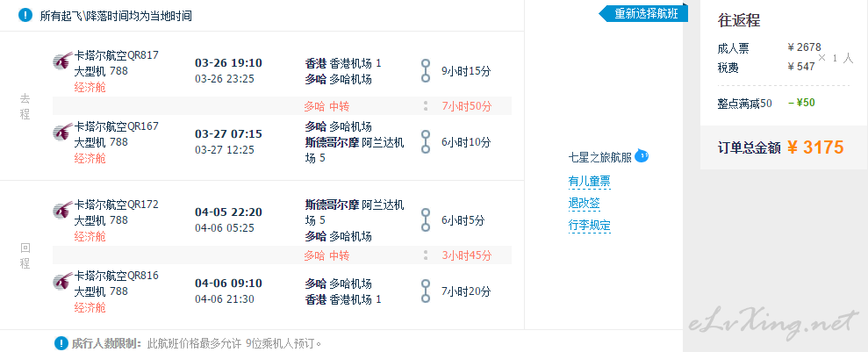Click the info icon next to 成行人数限制

[61, 343]
